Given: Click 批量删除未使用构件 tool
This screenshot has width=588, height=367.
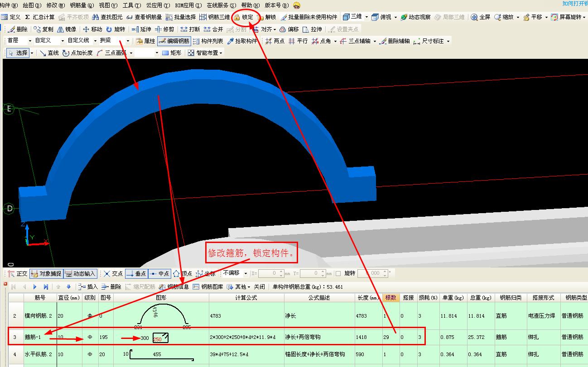Looking at the screenshot, I should click(x=308, y=17).
